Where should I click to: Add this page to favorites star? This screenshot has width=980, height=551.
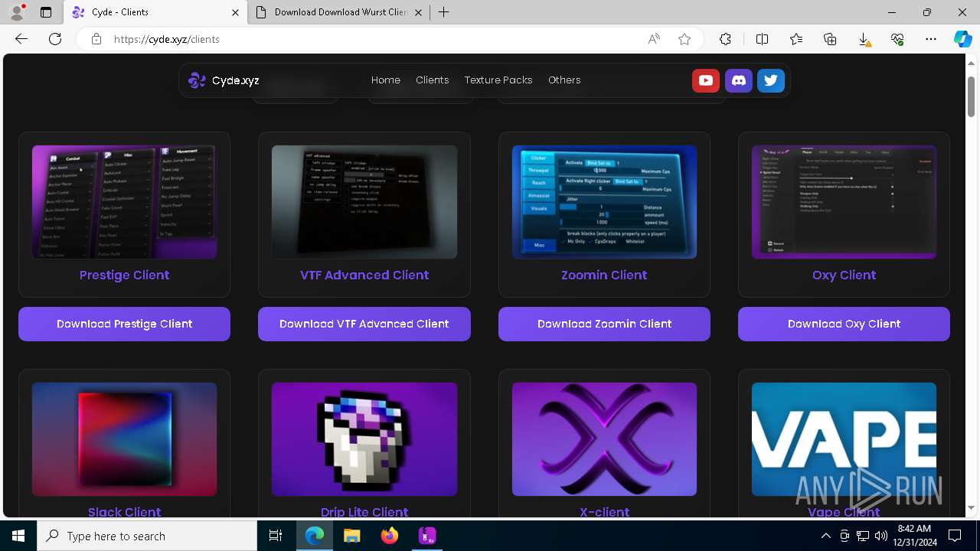[x=684, y=39]
